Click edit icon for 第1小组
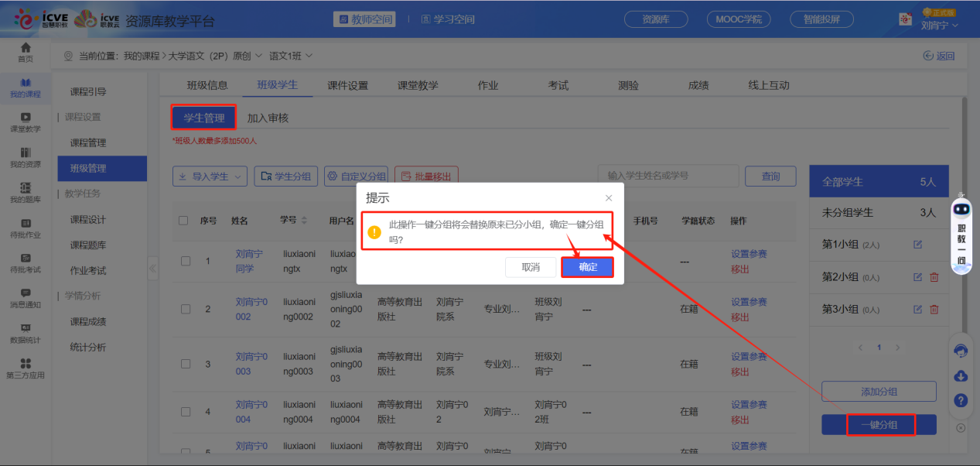Image resolution: width=980 pixels, height=466 pixels. coord(918,245)
